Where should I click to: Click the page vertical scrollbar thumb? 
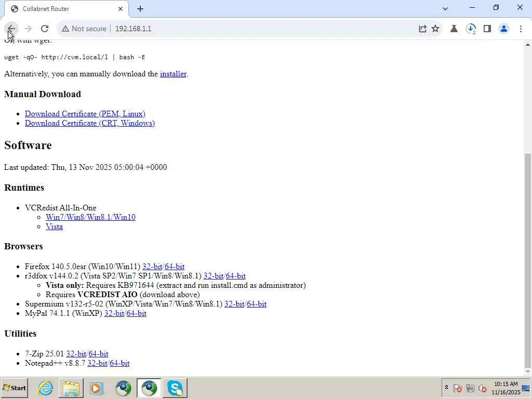click(528, 260)
